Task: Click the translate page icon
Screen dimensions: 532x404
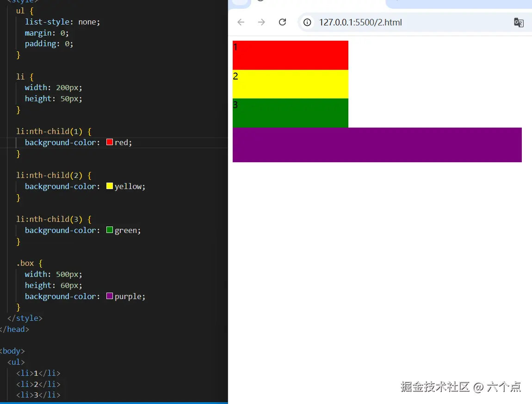Action: (x=519, y=23)
